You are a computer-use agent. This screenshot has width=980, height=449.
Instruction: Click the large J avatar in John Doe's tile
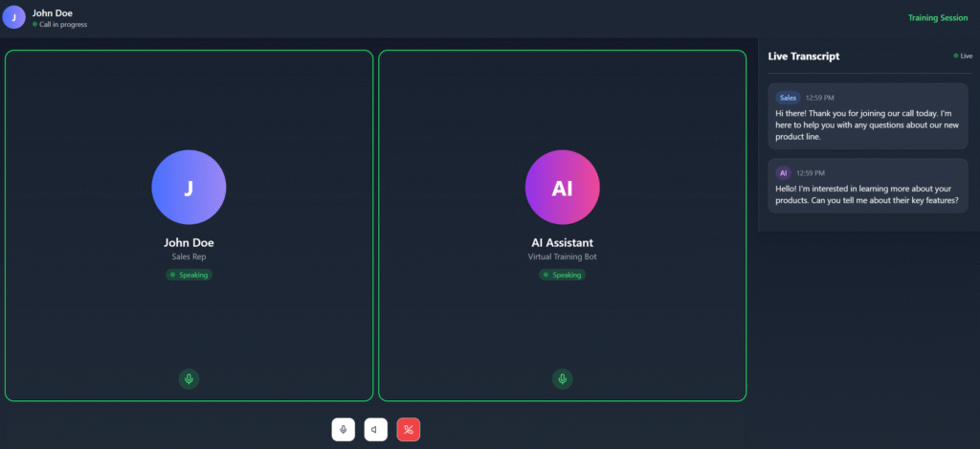189,189
